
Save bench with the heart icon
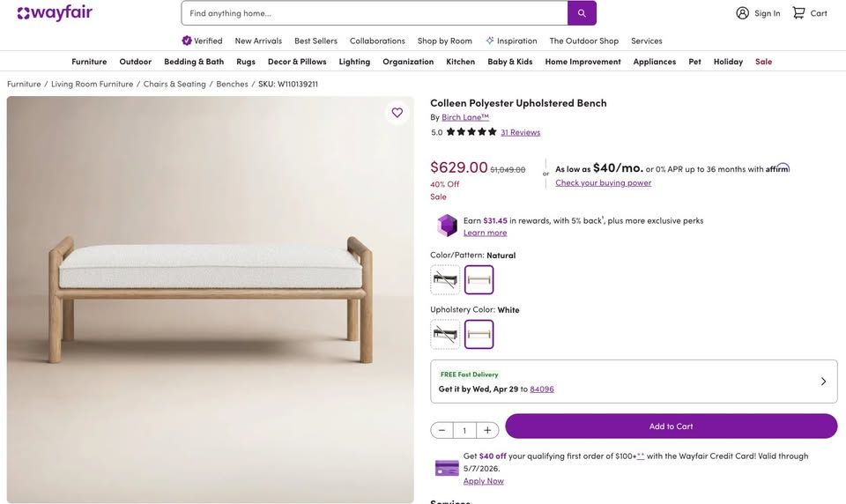pos(397,113)
